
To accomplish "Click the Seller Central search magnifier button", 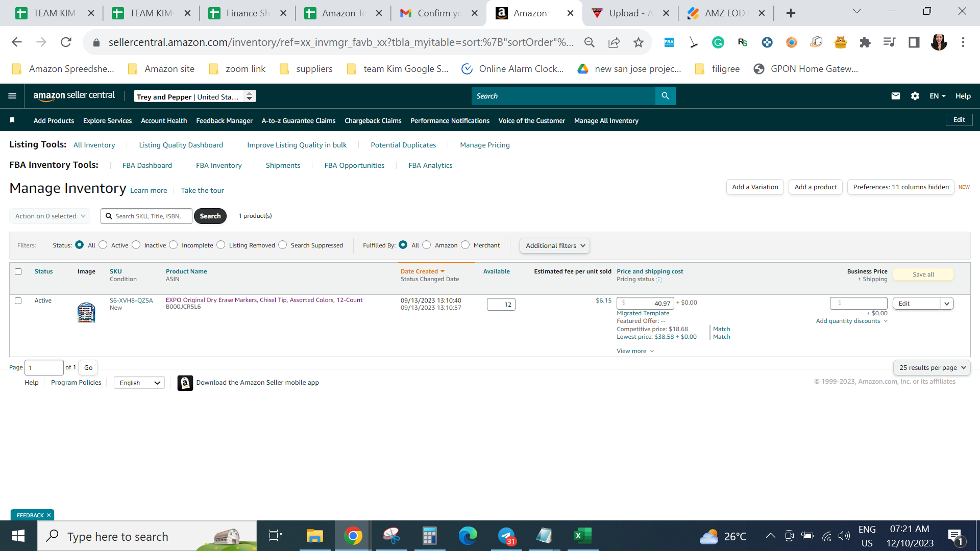I will [x=665, y=96].
